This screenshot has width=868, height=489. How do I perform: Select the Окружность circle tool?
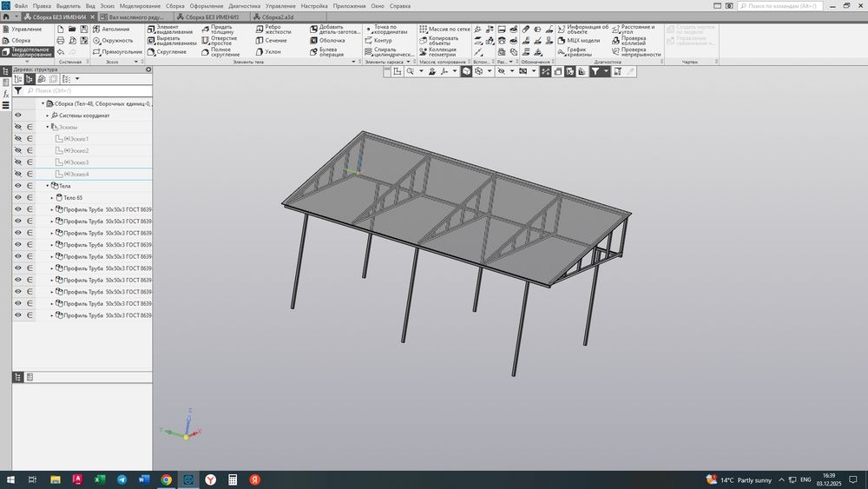112,41
